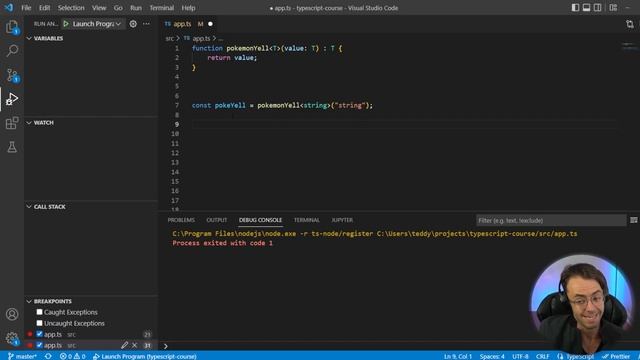This screenshot has width=640, height=360.
Task: Select the Debug Console tab
Action: tap(260, 220)
